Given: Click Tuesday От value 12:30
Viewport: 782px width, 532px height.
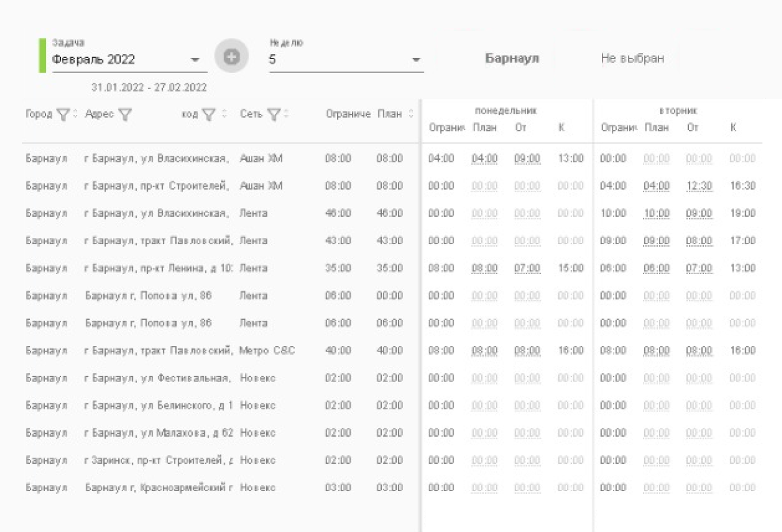Looking at the screenshot, I should pyautogui.click(x=699, y=186).
